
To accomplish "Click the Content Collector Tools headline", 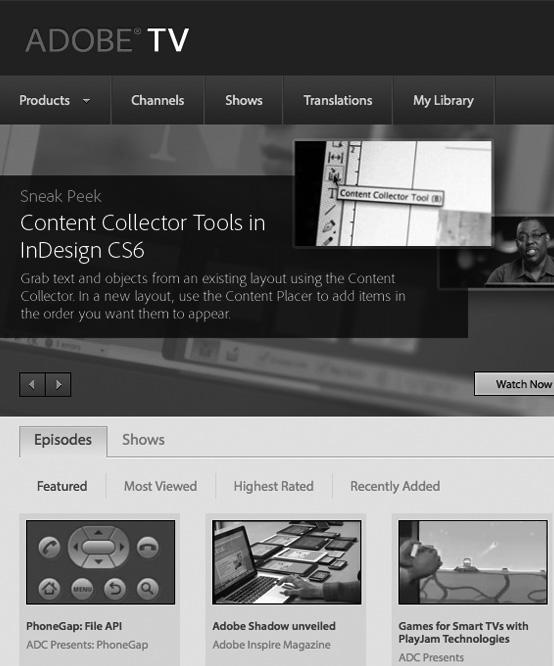I will pos(143,236).
